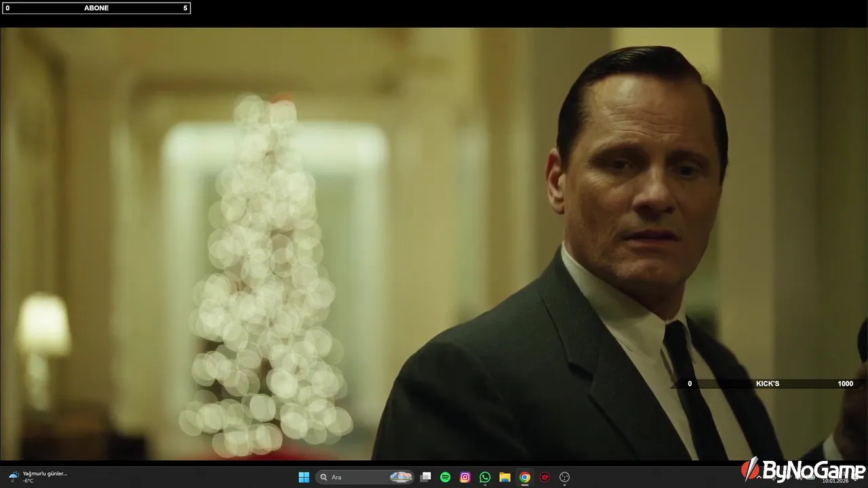Switch to Google Chrome in taskbar
The image size is (868, 488).
[525, 477]
